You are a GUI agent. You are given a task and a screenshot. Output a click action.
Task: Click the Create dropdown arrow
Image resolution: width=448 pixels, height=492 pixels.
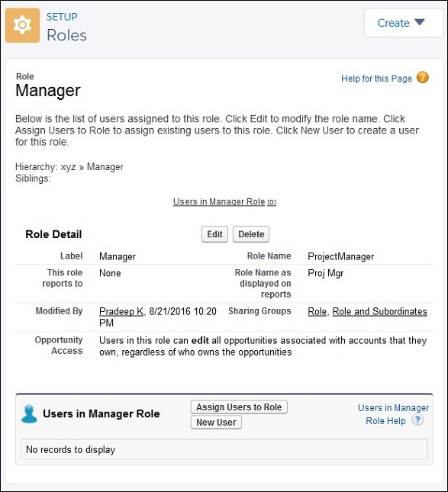click(420, 22)
